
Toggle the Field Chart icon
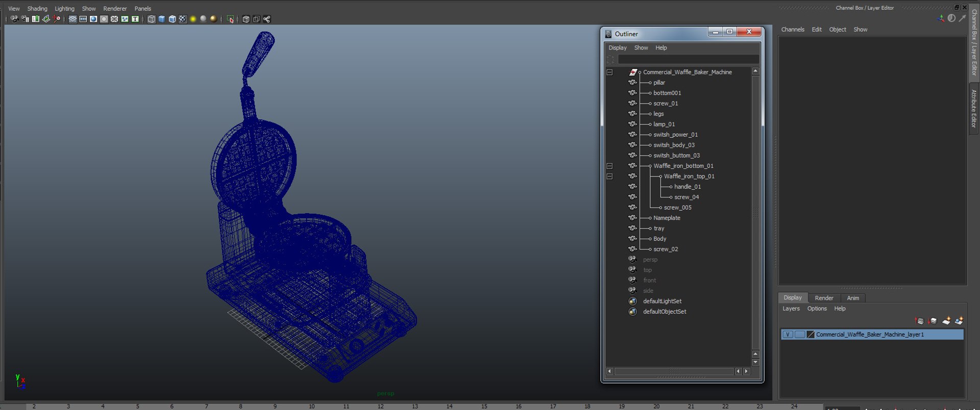point(114,19)
